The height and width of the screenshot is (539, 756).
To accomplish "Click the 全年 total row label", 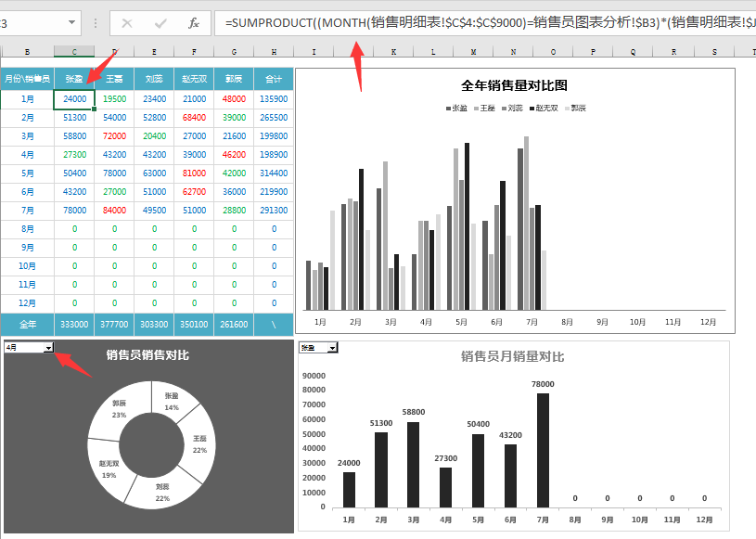I will point(27,325).
